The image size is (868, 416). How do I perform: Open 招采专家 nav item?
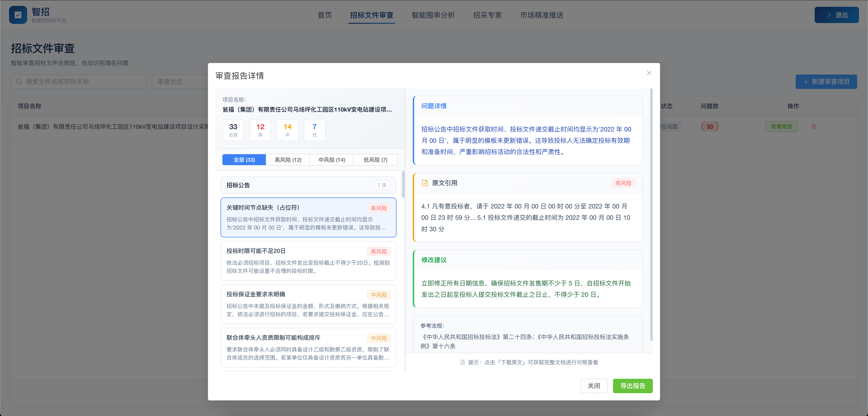click(x=487, y=15)
